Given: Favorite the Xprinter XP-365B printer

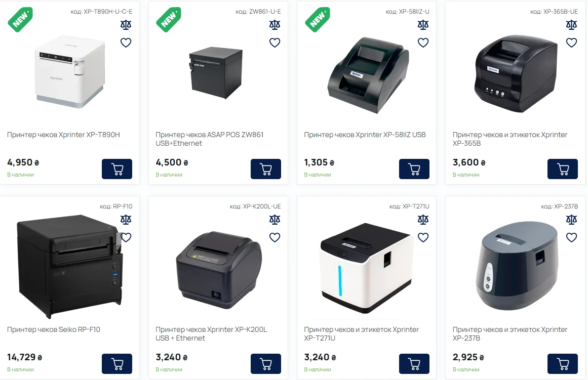Looking at the screenshot, I should [571, 43].
